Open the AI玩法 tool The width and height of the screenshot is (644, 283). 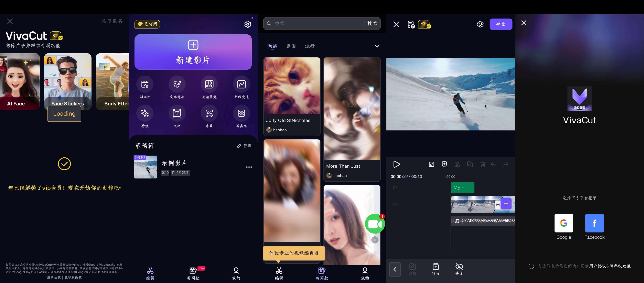coord(145,84)
